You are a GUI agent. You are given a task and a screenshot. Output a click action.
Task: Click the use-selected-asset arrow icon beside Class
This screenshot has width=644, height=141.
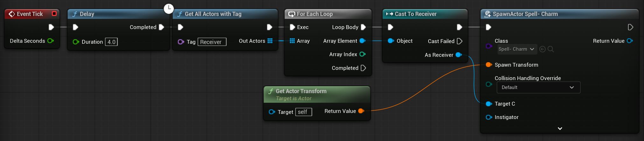(543, 49)
